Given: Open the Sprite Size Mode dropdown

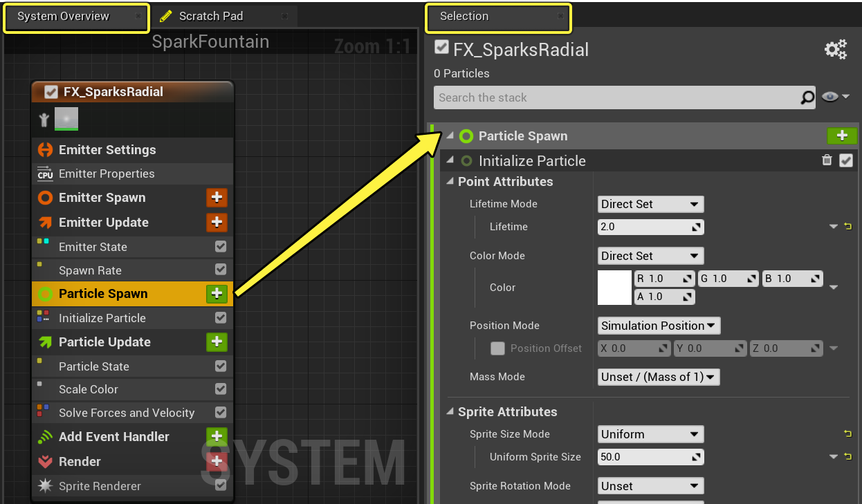Looking at the screenshot, I should [650, 434].
